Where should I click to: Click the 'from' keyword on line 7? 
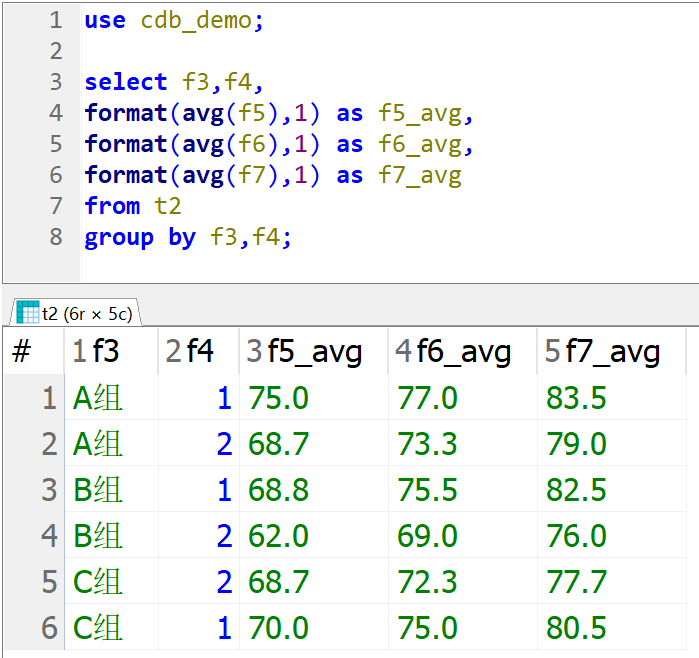tap(112, 206)
